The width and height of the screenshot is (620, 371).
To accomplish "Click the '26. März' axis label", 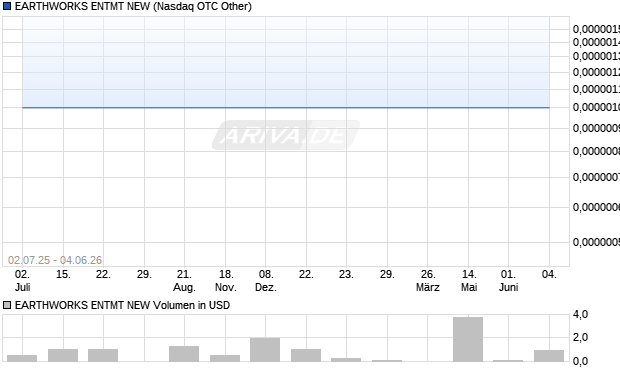I will pyautogui.click(x=428, y=280).
